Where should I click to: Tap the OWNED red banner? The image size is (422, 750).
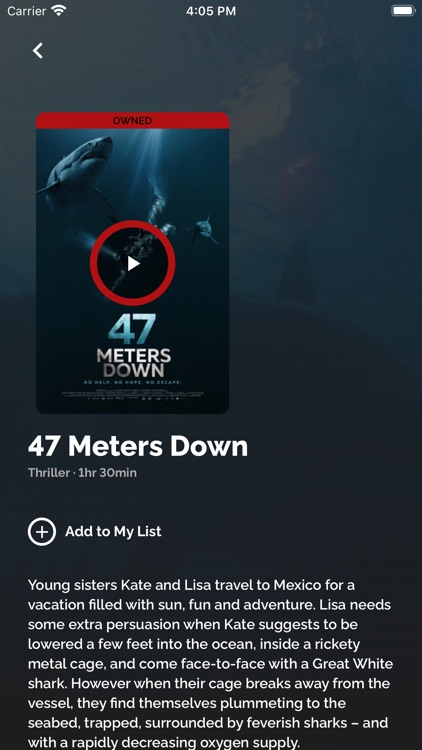point(133,121)
